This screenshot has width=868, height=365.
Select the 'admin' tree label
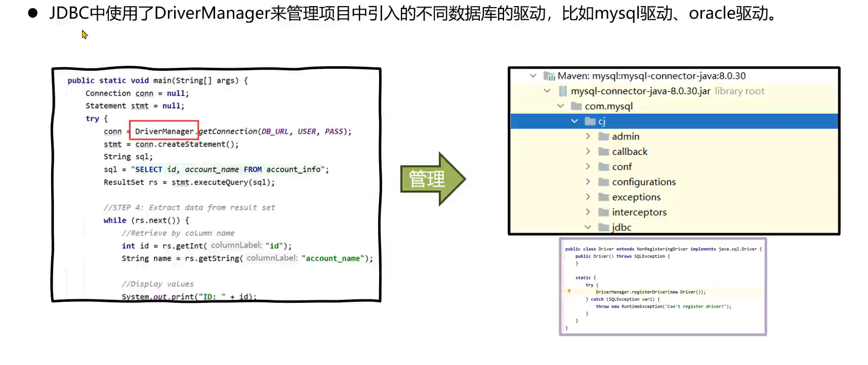click(x=626, y=136)
